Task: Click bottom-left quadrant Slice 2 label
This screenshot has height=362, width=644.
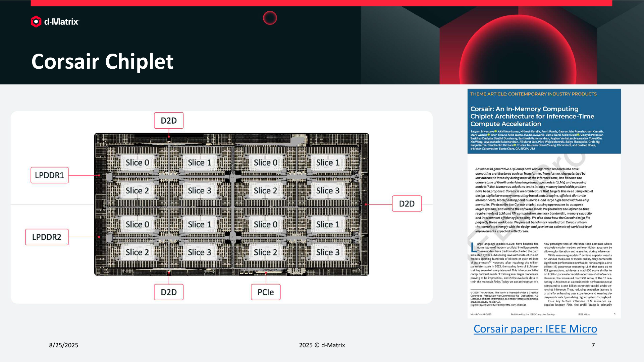Action: pyautogui.click(x=137, y=252)
